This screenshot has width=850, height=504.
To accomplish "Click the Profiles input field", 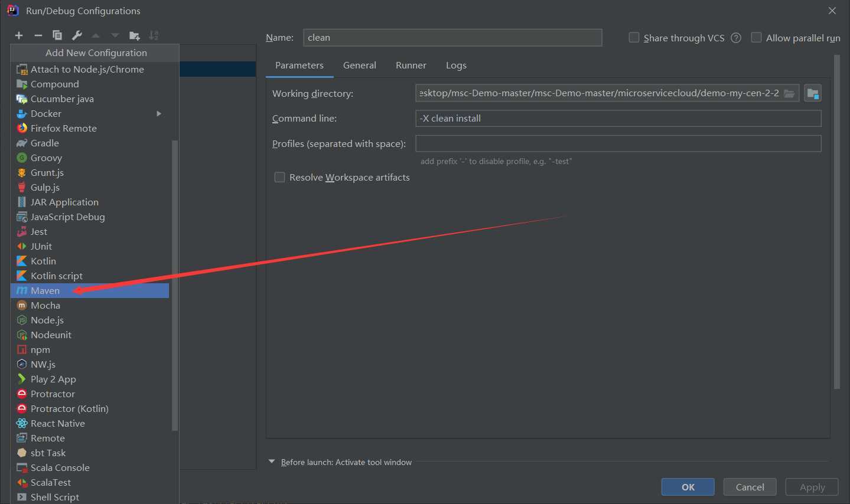I will 618,143.
